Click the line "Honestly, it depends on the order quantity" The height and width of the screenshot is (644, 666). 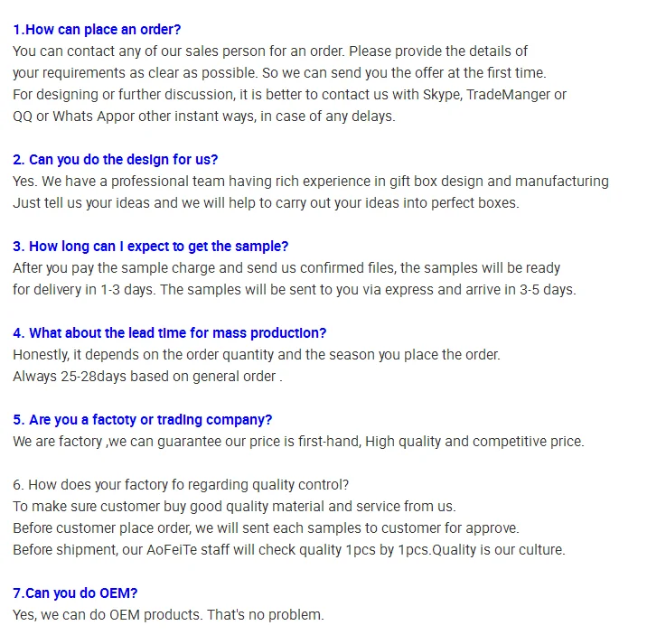(x=257, y=355)
